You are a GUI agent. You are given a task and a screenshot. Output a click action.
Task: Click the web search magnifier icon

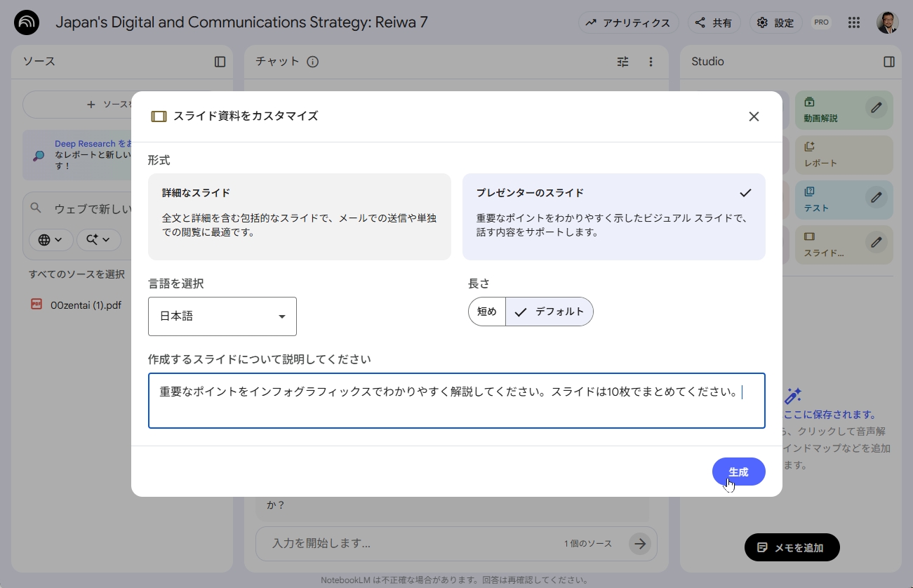click(x=36, y=208)
